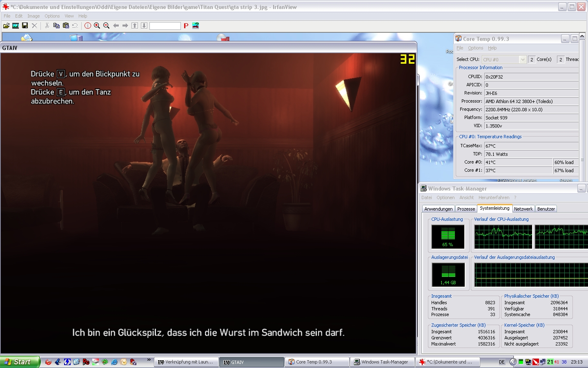Click the Internet Explorer quick launch icon
The height and width of the screenshot is (368, 588).
tap(114, 362)
